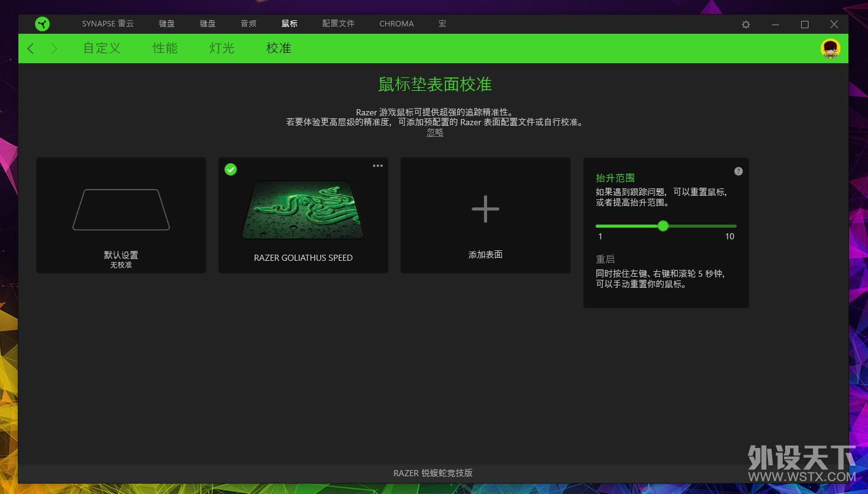
Task: Open the 宏 tab
Action: point(442,24)
